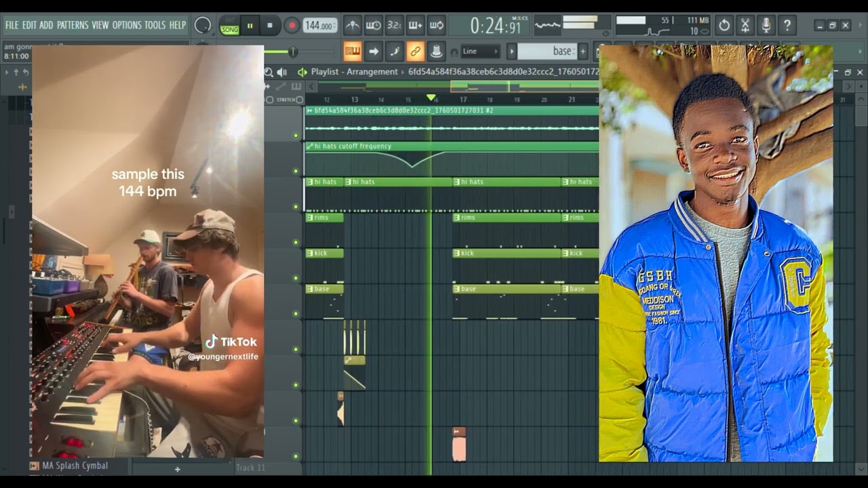Open the pattern selector arrow beside base
The height and width of the screenshot is (488, 868).
tap(512, 52)
